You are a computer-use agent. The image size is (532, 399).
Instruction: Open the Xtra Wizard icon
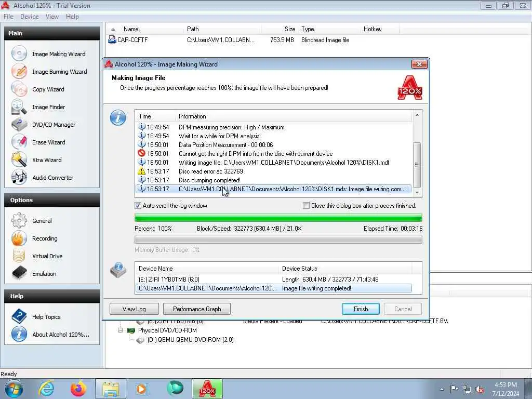(19, 159)
